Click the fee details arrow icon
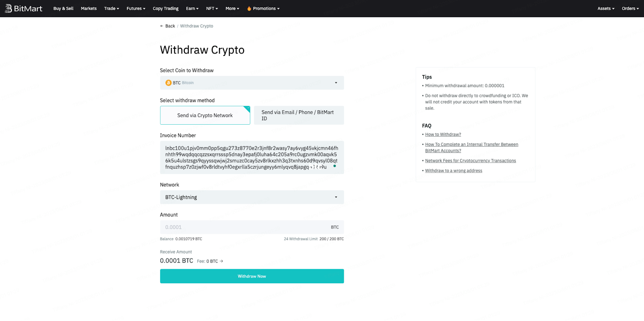The image size is (644, 321). tap(221, 261)
